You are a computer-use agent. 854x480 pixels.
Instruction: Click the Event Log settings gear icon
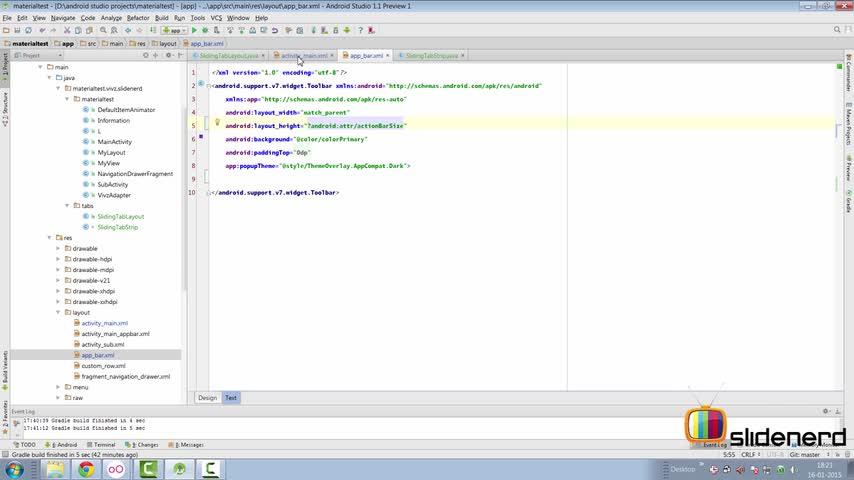pyautogui.click(x=826, y=411)
